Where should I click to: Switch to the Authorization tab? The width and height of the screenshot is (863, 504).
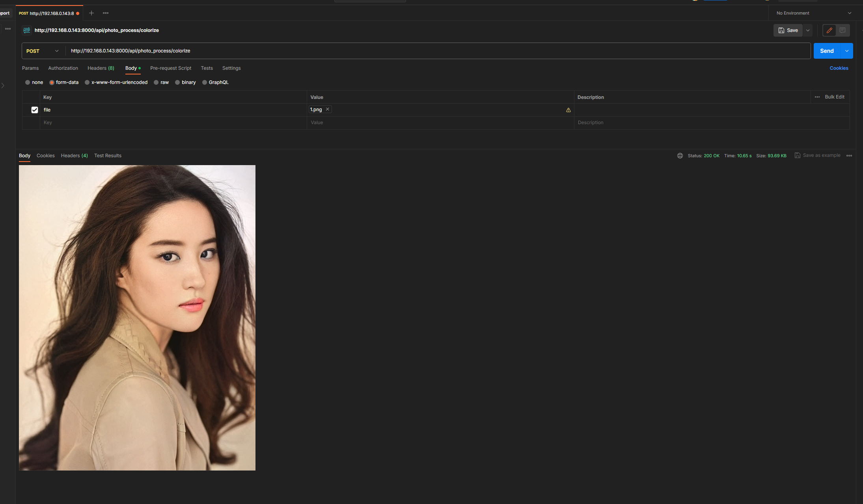pyautogui.click(x=63, y=68)
